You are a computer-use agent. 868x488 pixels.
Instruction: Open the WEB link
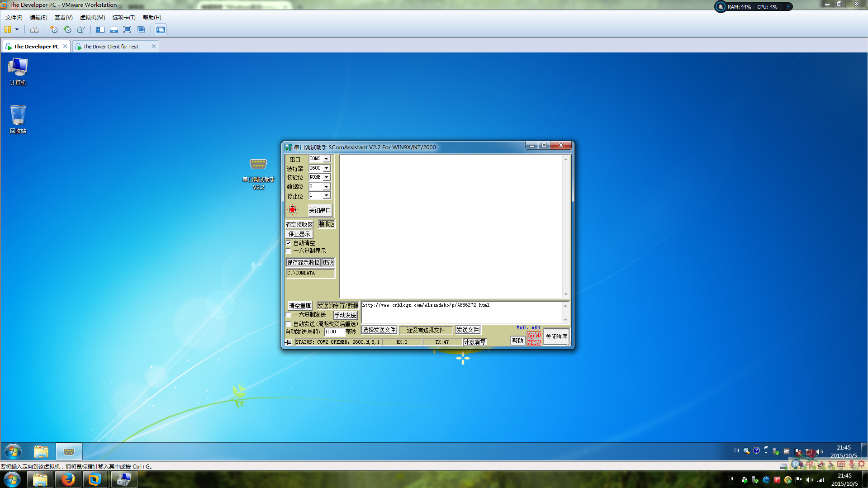pos(536,327)
